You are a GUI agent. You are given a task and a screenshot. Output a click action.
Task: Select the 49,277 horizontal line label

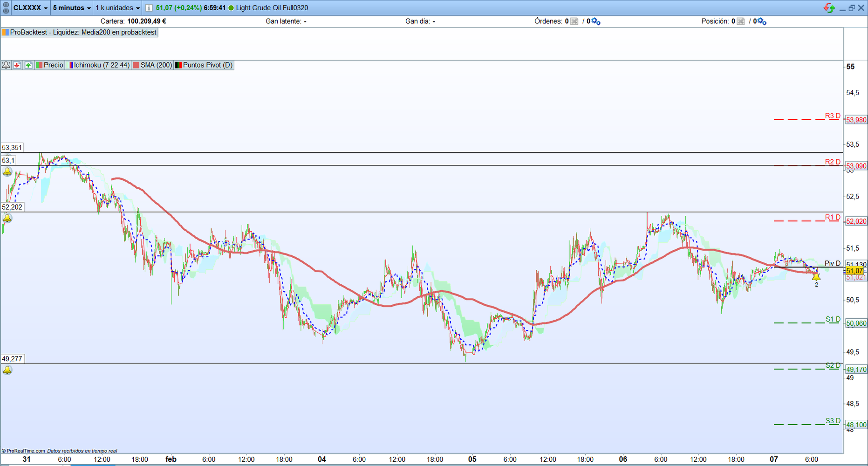tap(12, 359)
